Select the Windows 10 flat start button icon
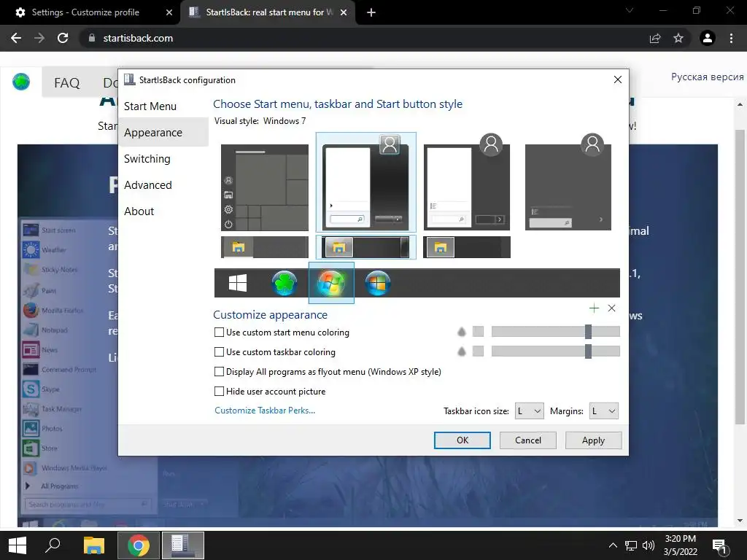 pyautogui.click(x=238, y=283)
